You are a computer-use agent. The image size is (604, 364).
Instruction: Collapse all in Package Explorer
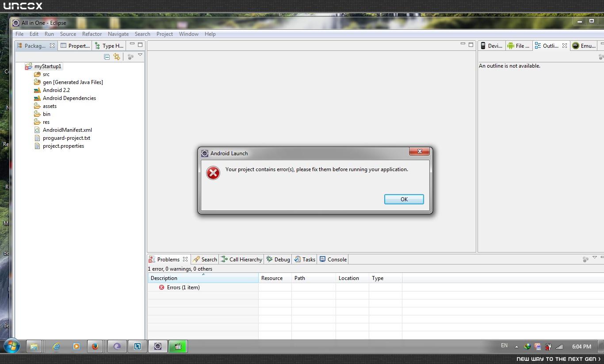click(107, 57)
